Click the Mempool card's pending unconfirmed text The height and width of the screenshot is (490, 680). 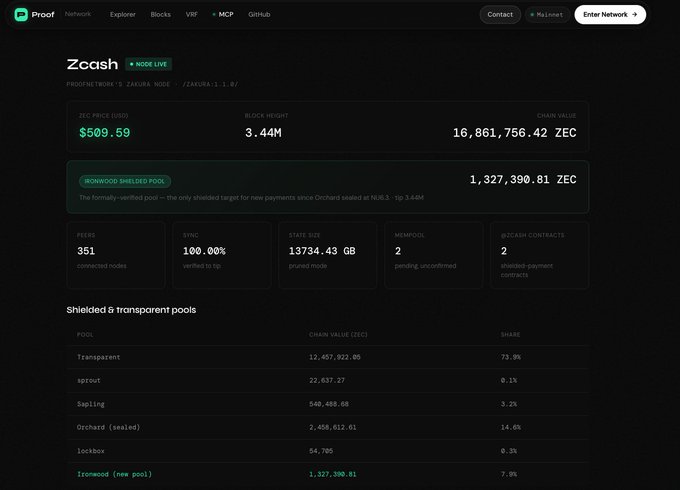(425, 266)
